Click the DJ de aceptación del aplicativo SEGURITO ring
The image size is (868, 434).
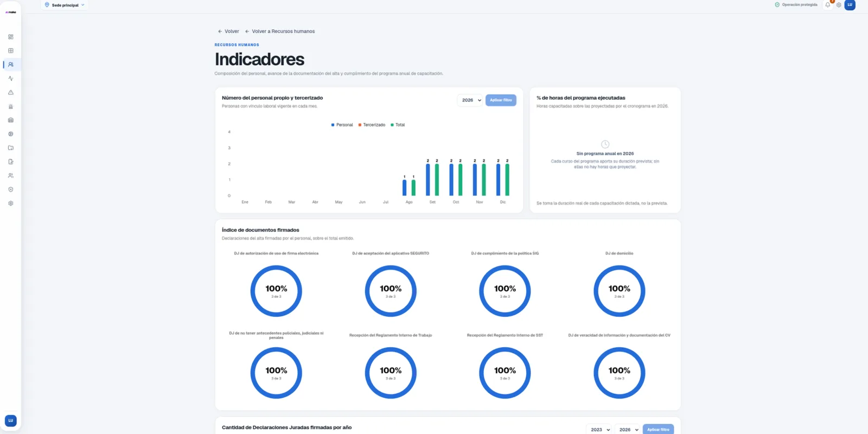coord(391,291)
